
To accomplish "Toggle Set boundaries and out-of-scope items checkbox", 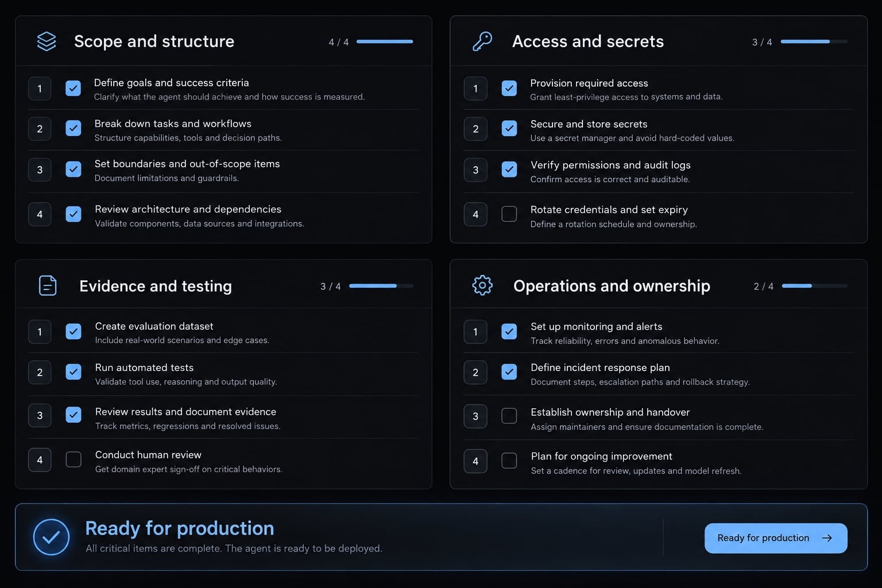I will [x=73, y=169].
